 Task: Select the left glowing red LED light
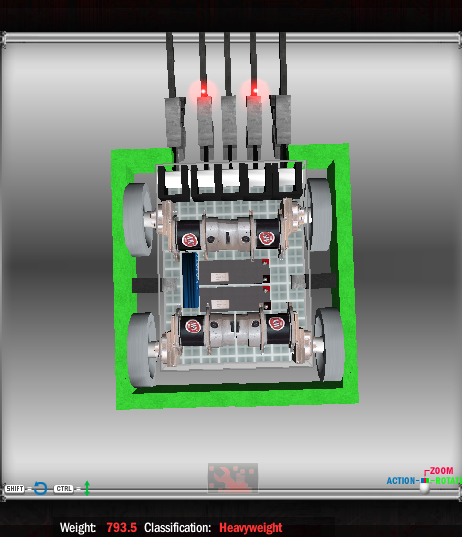click(204, 91)
